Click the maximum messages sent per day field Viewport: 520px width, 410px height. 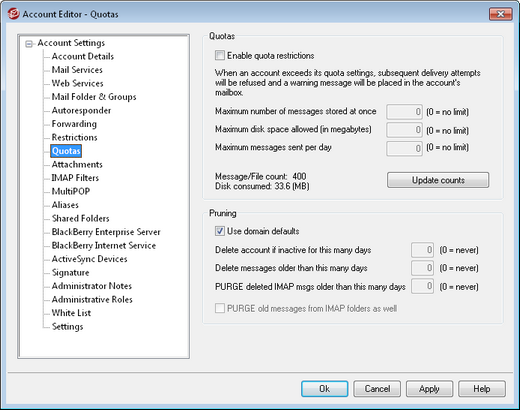[404, 148]
